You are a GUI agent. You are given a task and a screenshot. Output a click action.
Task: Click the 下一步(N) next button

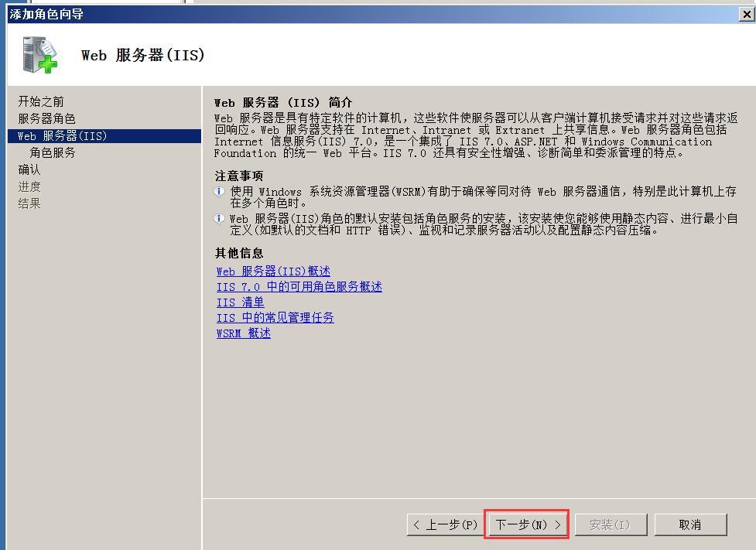pyautogui.click(x=528, y=524)
